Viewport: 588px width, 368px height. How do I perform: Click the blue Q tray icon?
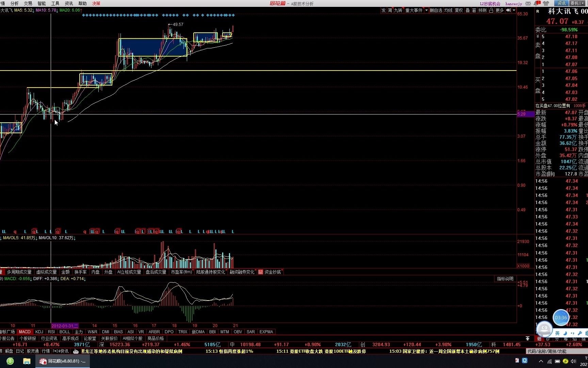pos(525,361)
